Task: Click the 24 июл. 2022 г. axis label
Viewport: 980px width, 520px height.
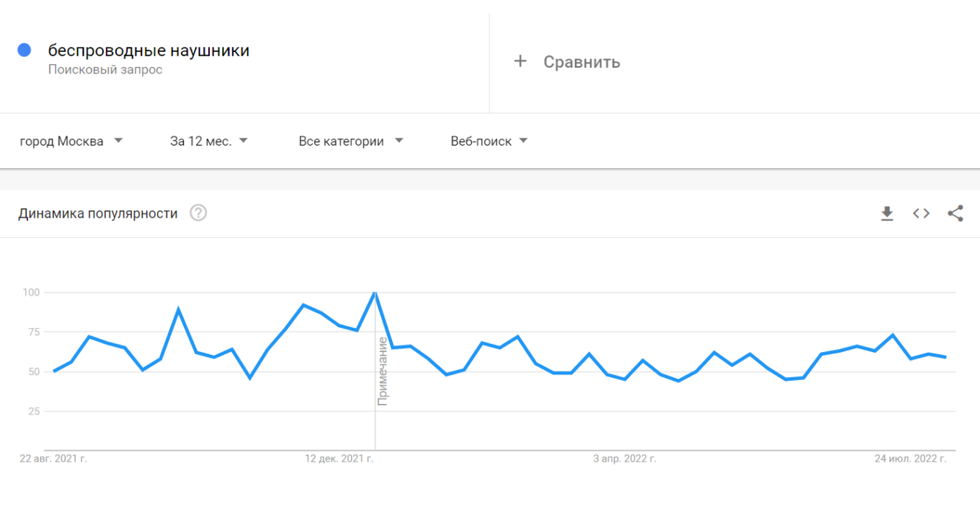Action: pos(910,458)
